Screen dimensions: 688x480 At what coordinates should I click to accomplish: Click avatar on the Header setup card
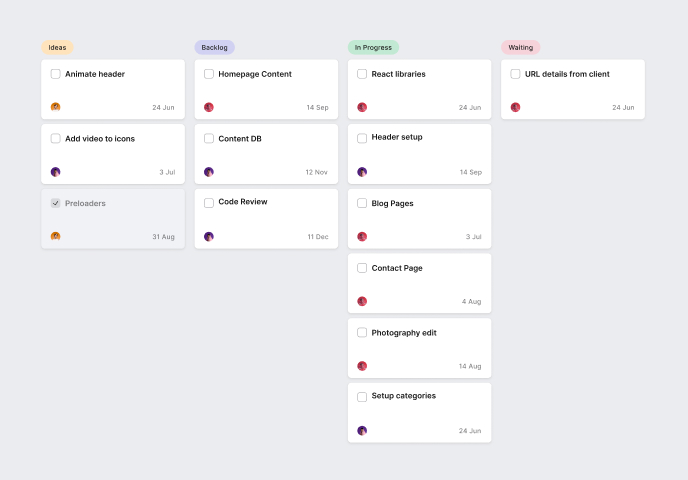pyautogui.click(x=362, y=172)
